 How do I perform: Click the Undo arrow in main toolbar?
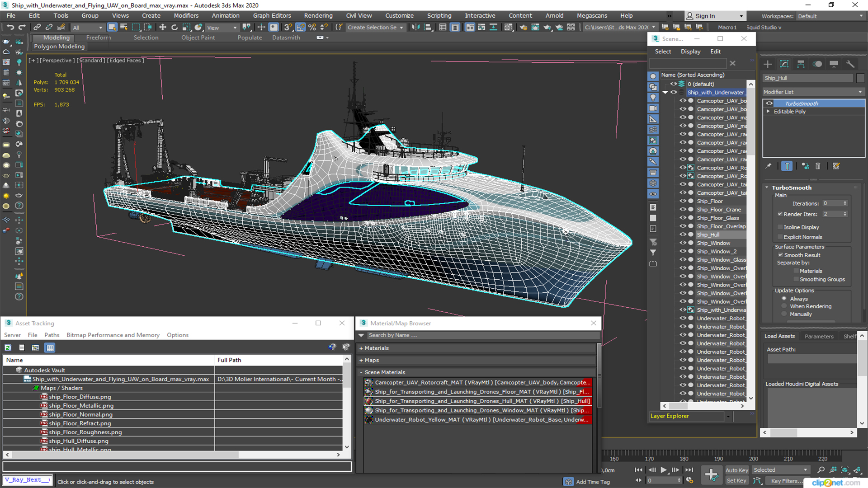10,27
